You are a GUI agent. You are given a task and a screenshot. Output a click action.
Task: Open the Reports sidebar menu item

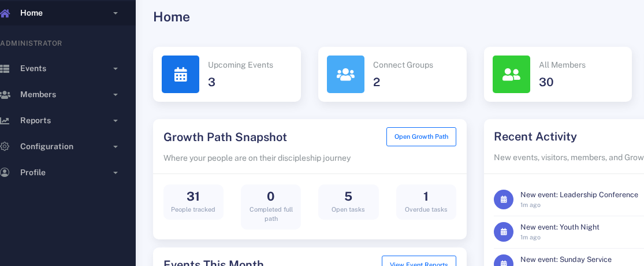(68, 120)
